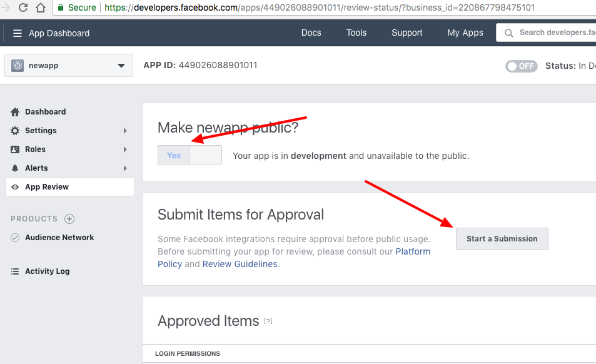Click the Alerts bell icon
This screenshot has height=364, width=596.
click(15, 168)
